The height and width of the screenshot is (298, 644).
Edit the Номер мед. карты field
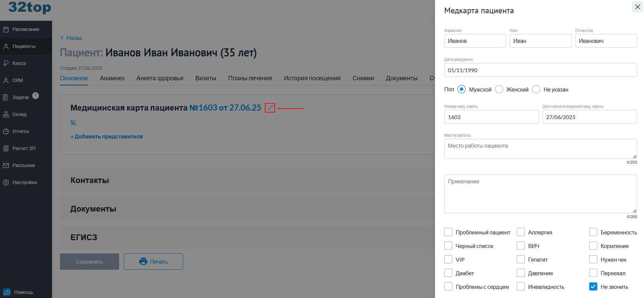(x=492, y=117)
